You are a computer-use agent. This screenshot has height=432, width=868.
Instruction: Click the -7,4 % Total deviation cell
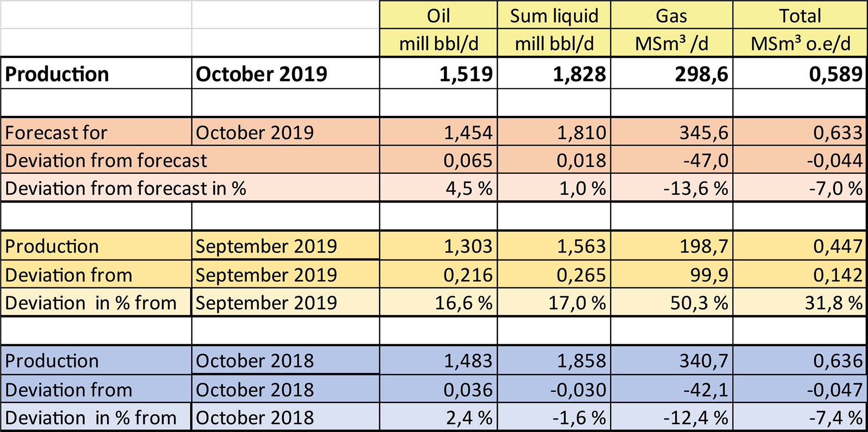pos(835,418)
